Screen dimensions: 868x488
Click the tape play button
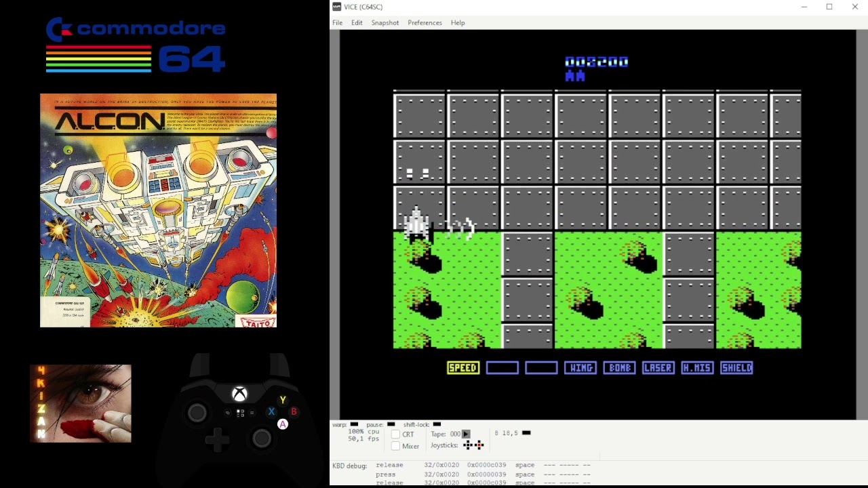coord(466,434)
